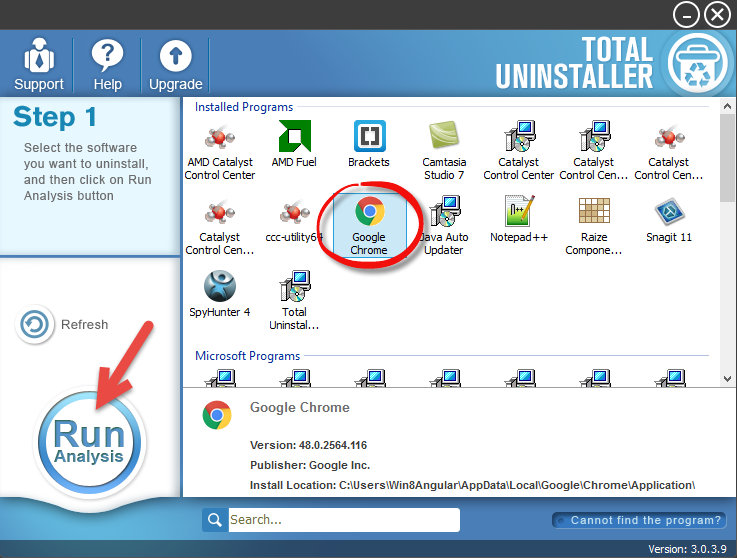737x558 pixels.
Task: Click the Refresh circular arrow icon
Action: [x=34, y=324]
